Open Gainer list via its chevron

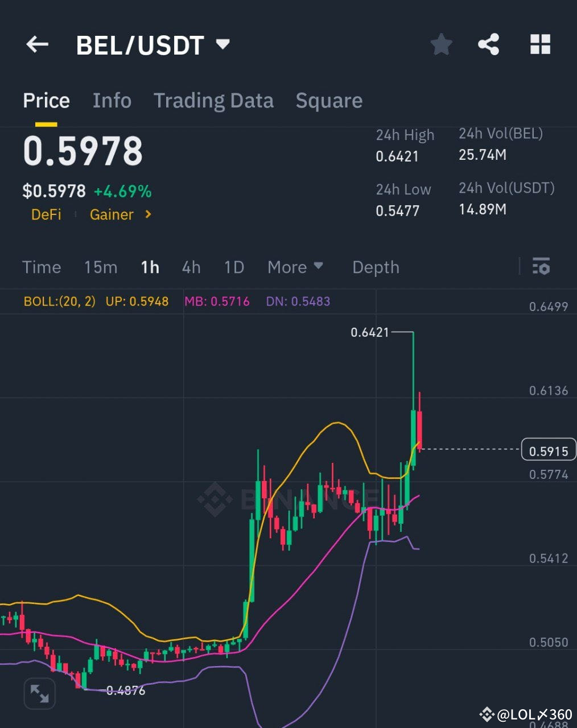point(147,215)
